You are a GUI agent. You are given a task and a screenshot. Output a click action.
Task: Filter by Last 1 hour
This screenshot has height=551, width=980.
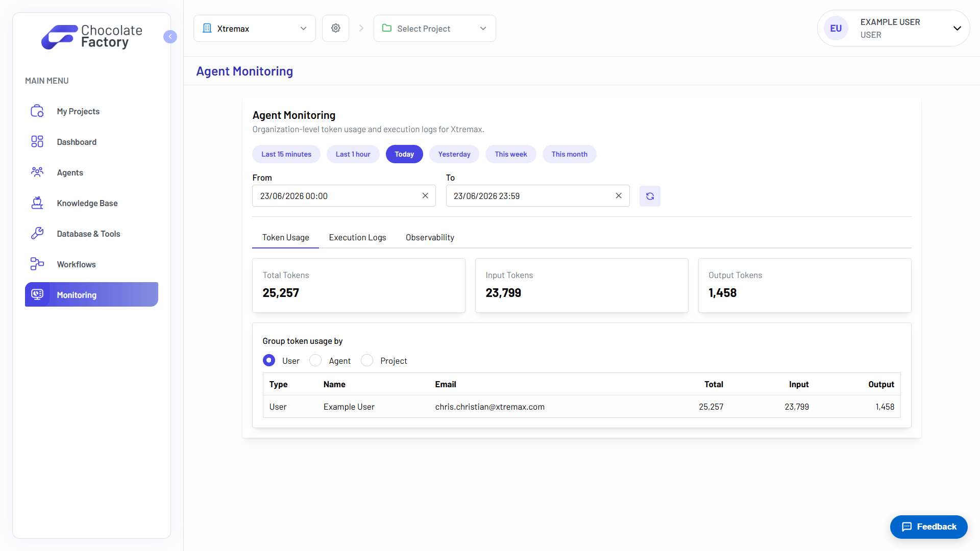[353, 154]
